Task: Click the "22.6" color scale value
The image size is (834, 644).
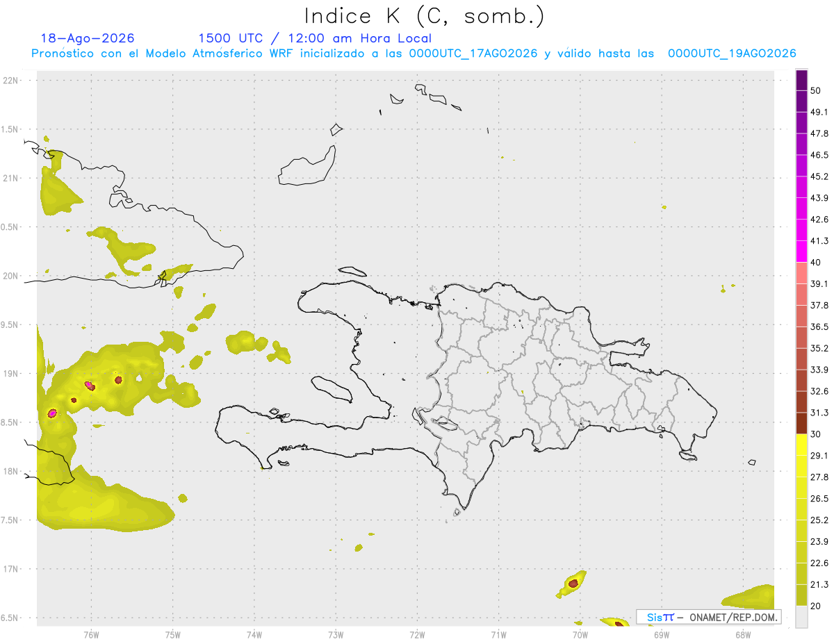Action: pyautogui.click(x=819, y=563)
